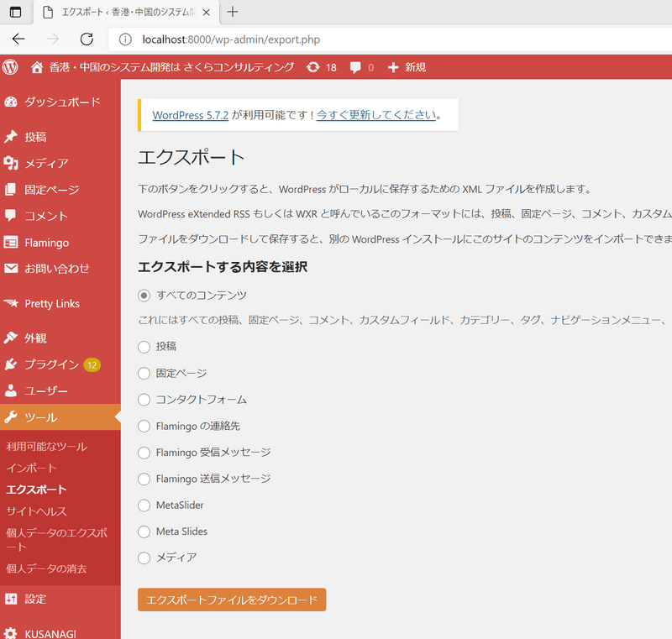Open browser tab actions icon at top-left
Screen dimensions: 672x639
tap(15, 12)
